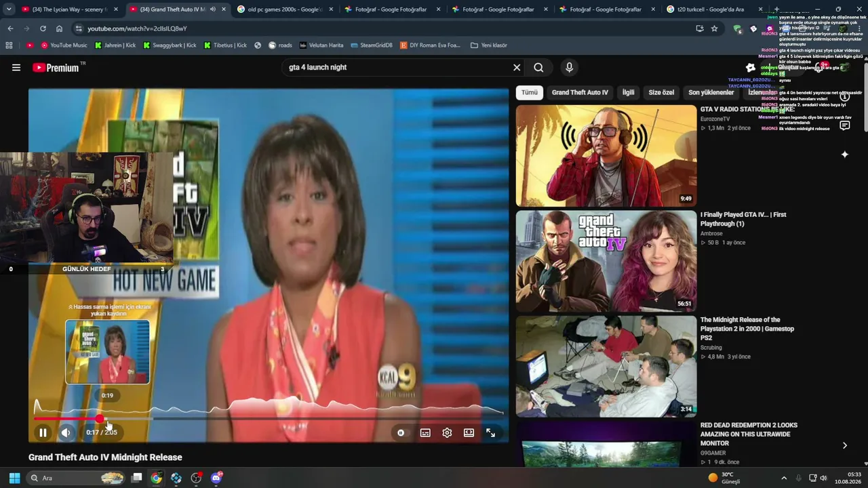
Task: Open the YouTube guide hamburger menu
Action: tap(16, 67)
